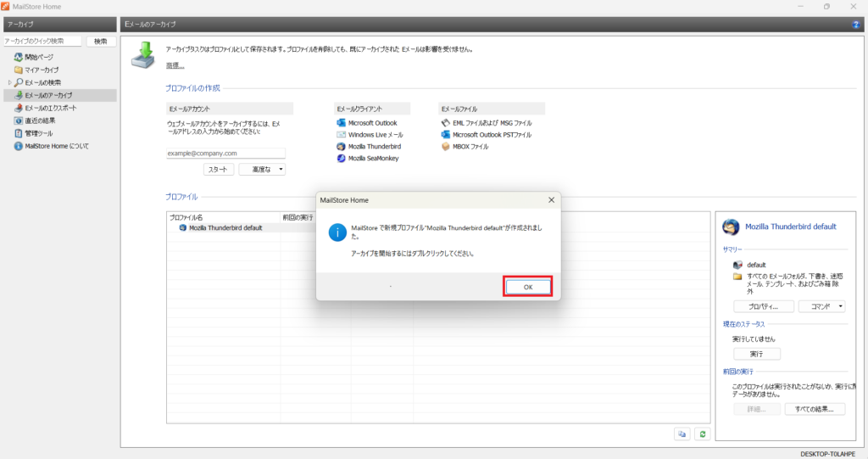The image size is (868, 459).
Task: Click the profile row Thunderbird icon
Action: (x=183, y=228)
